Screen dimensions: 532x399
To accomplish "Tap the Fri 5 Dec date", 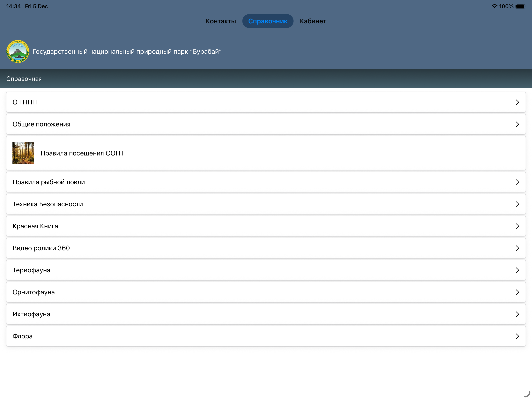I will click(x=36, y=6).
